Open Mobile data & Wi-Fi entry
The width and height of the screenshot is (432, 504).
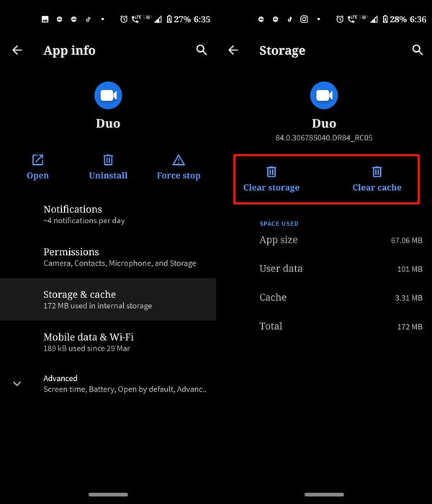[108, 342]
